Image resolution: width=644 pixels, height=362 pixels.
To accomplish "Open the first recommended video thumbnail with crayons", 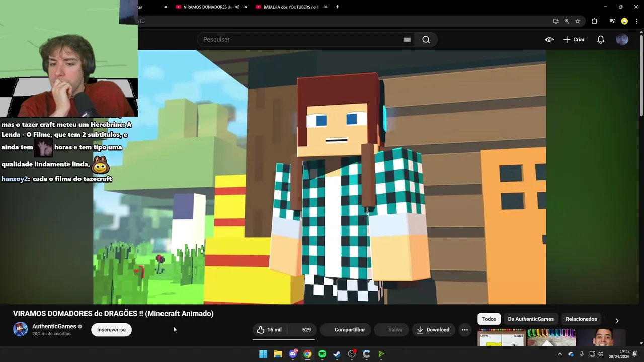I will (x=502, y=337).
